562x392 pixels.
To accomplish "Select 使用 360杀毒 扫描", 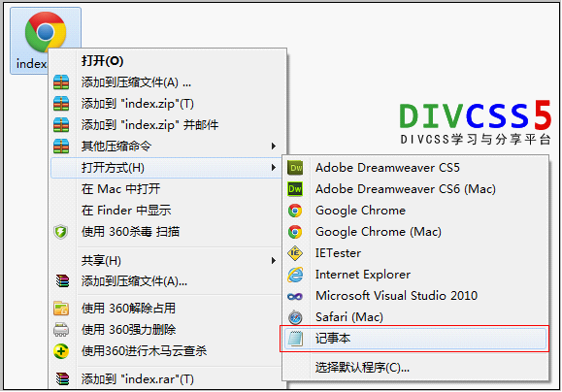I will point(167,232).
